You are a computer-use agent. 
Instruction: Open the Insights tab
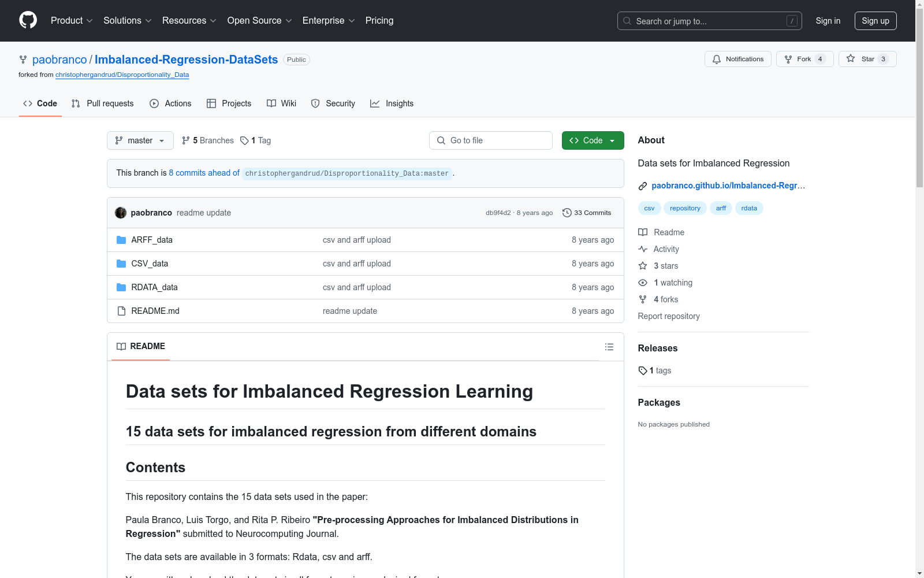[392, 103]
